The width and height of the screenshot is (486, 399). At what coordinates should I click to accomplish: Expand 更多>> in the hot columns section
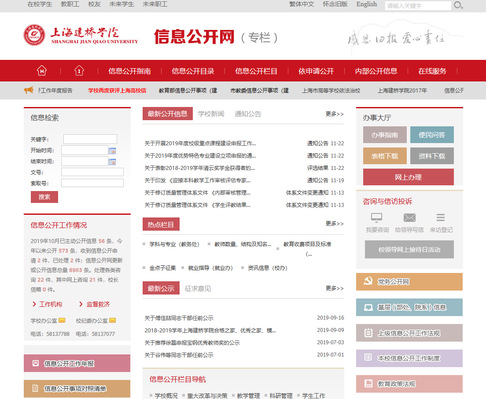pos(334,223)
